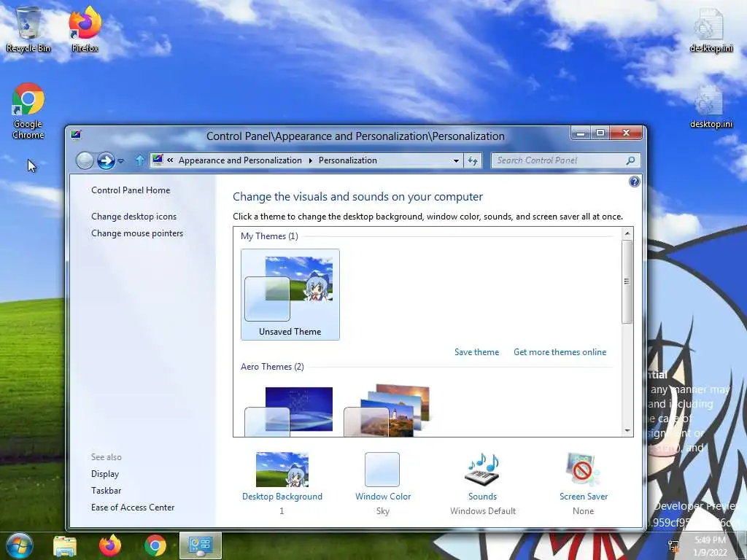Click the Sounds text link
The image size is (747, 560).
point(483,496)
